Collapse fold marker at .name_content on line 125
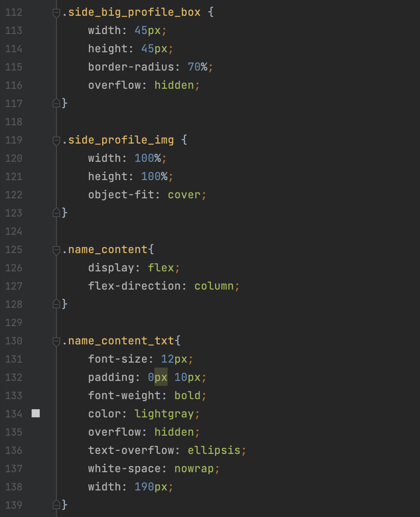 [x=56, y=251]
